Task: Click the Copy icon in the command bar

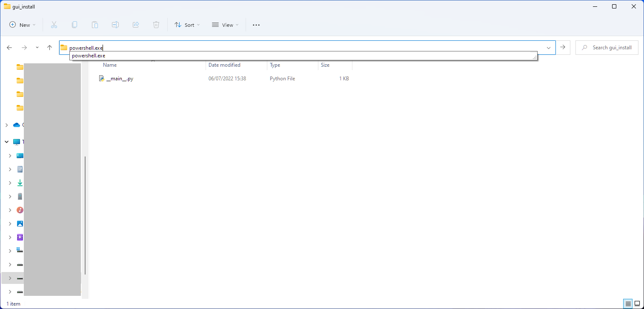Action: click(74, 25)
